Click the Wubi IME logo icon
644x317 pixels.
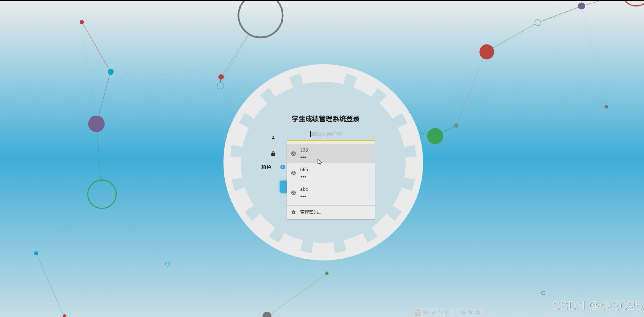417,312
